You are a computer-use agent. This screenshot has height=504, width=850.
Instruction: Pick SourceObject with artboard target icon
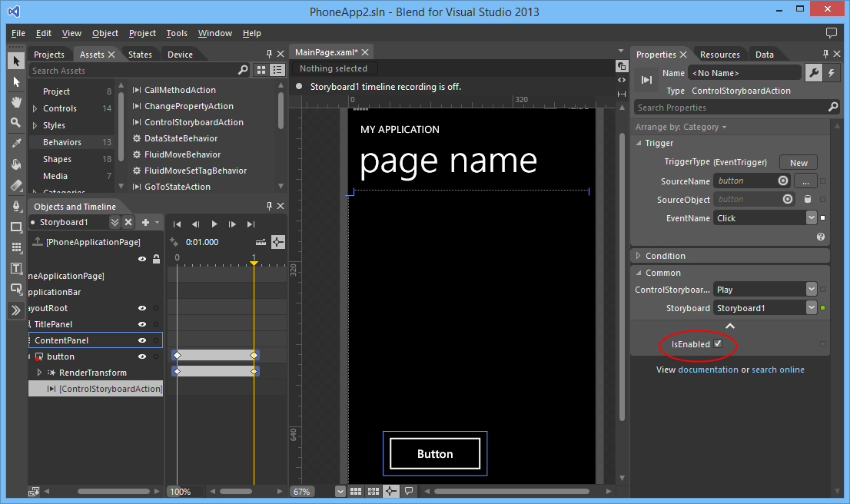click(788, 200)
